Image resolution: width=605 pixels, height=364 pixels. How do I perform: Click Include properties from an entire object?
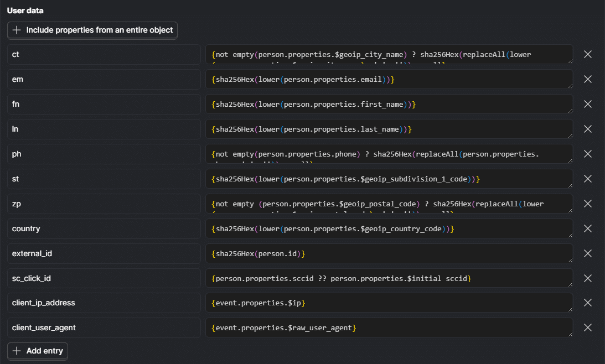point(92,30)
